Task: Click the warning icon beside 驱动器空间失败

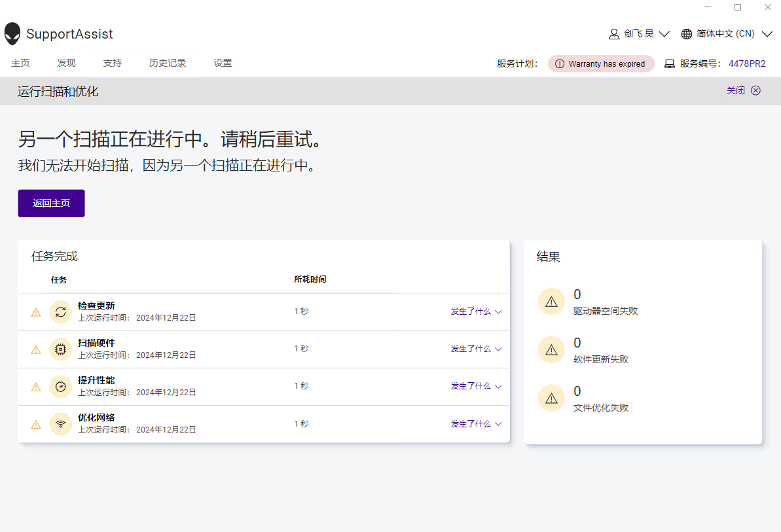Action: [x=551, y=302]
